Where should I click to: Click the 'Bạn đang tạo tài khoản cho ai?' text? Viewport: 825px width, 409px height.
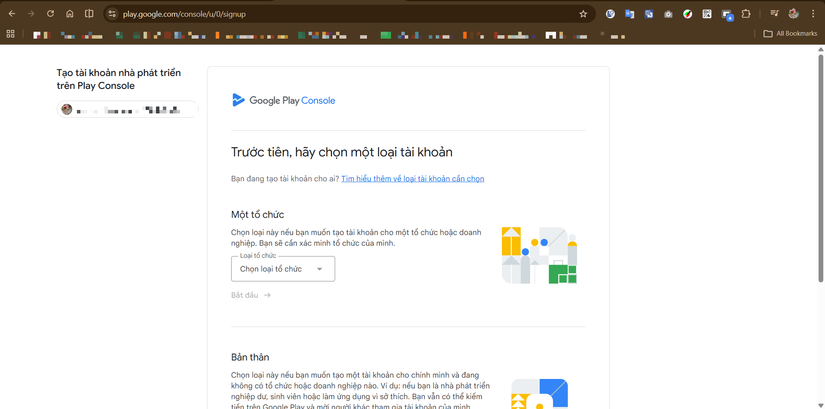285,179
